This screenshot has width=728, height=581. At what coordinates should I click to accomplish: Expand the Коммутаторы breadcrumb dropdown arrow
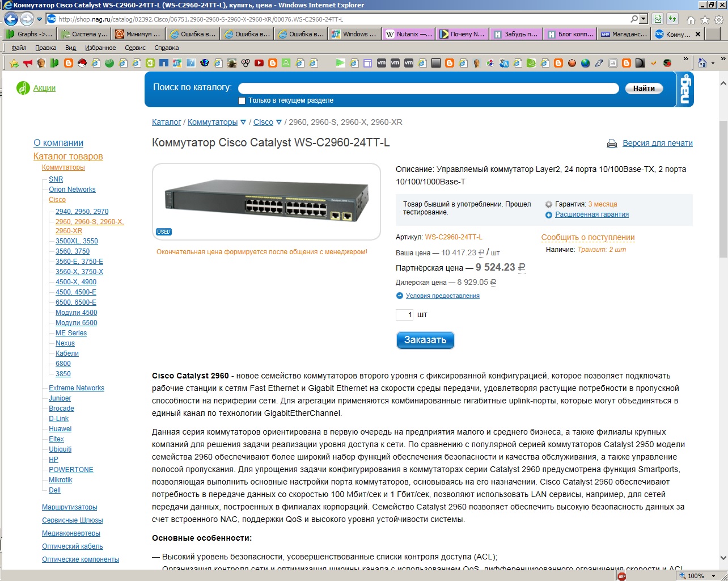point(243,122)
